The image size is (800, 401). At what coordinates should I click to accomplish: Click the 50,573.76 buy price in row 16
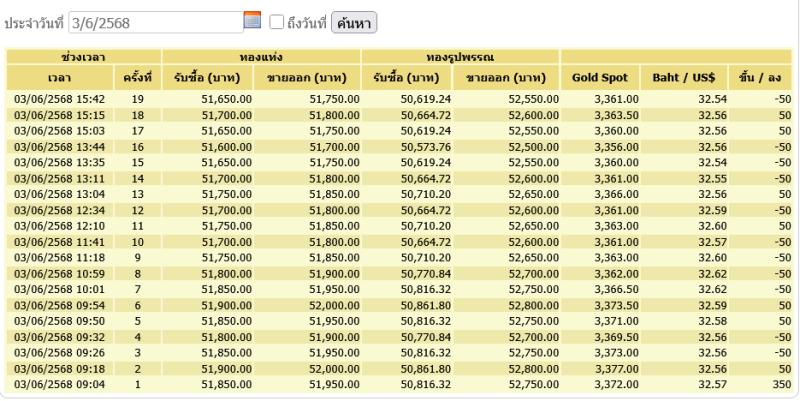pyautogui.click(x=426, y=147)
